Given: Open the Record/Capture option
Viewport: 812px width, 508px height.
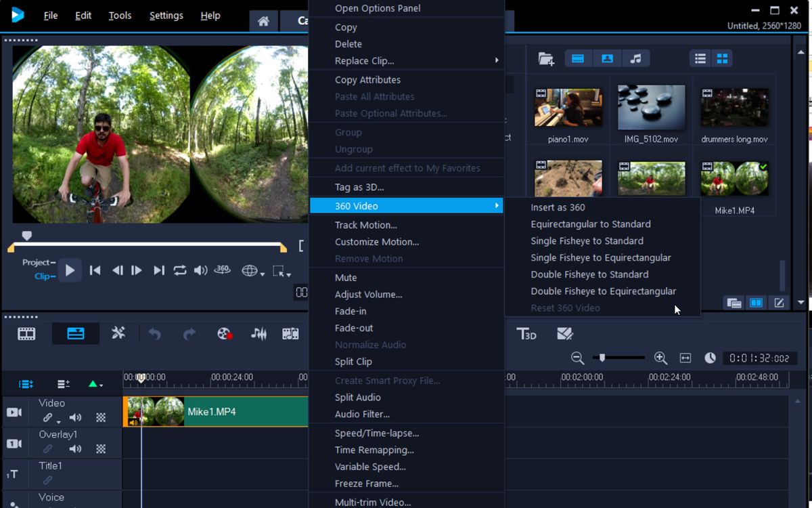Looking at the screenshot, I should [224, 333].
